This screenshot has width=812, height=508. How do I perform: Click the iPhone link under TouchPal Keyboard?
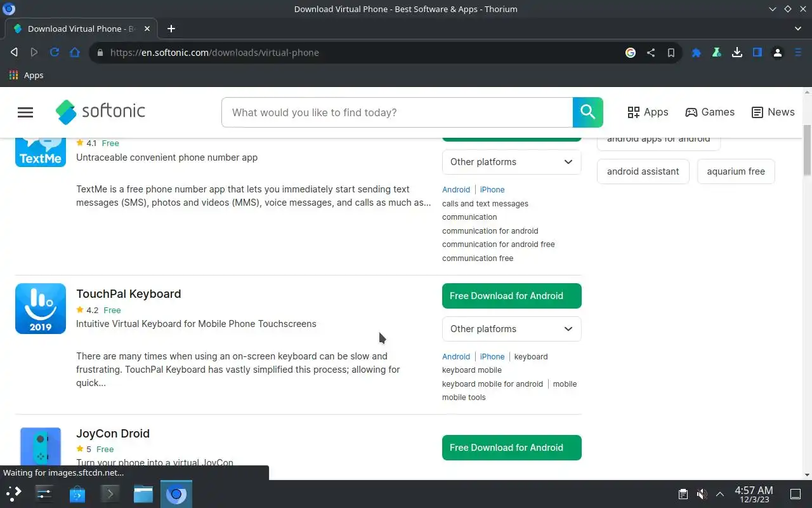pyautogui.click(x=492, y=357)
